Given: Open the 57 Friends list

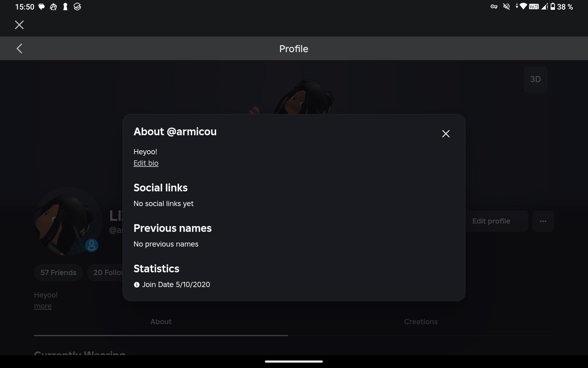Looking at the screenshot, I should [x=58, y=273].
